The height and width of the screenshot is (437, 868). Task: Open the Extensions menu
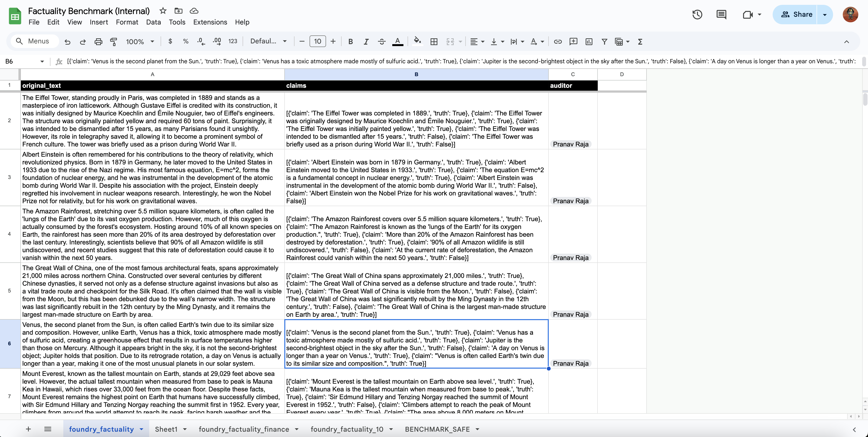pyautogui.click(x=210, y=22)
